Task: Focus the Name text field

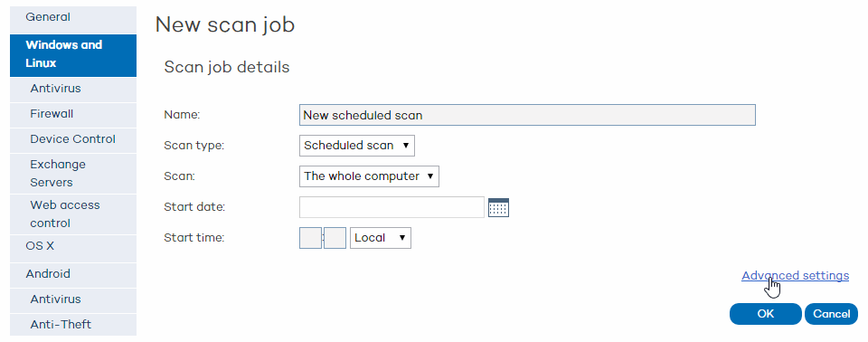Action: click(527, 115)
